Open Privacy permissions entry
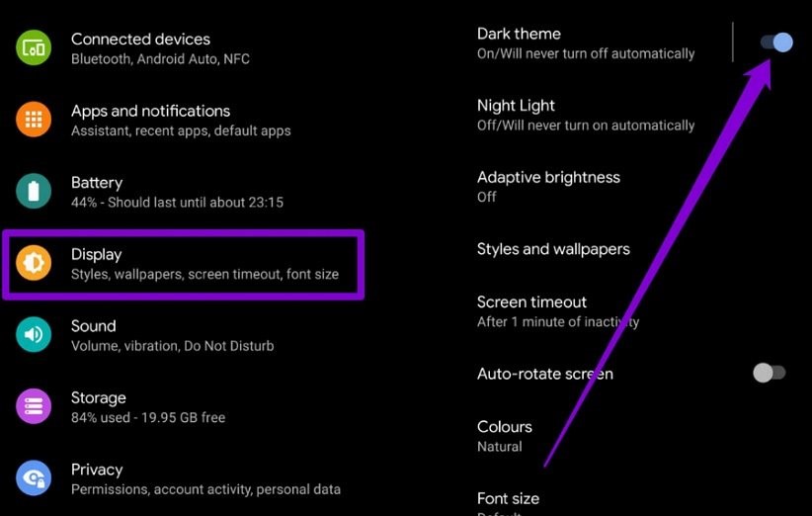The image size is (812, 516). coord(205,478)
